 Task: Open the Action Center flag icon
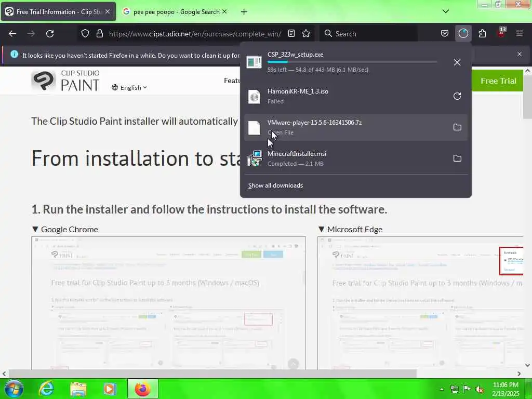tap(467, 389)
